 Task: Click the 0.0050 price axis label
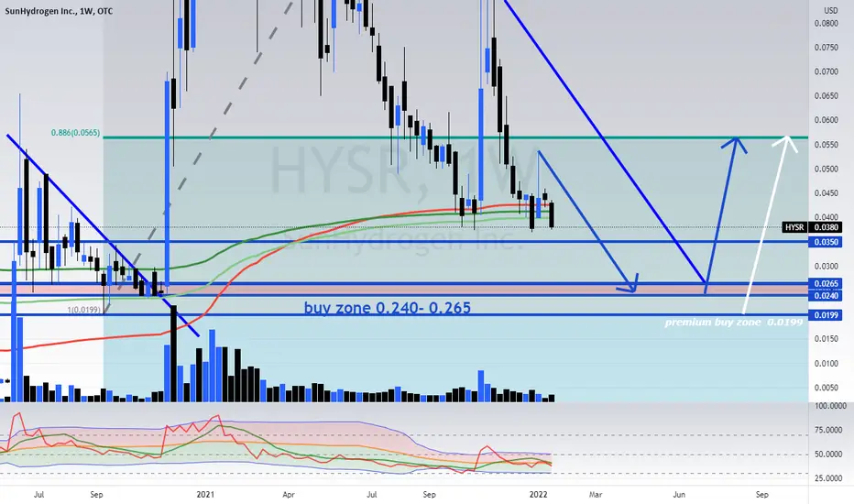[827, 388]
